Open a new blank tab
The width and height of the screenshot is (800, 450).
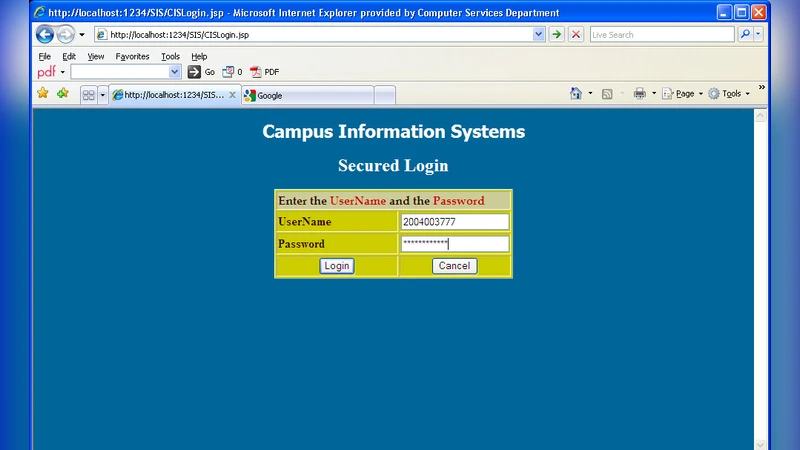pyautogui.click(x=385, y=95)
